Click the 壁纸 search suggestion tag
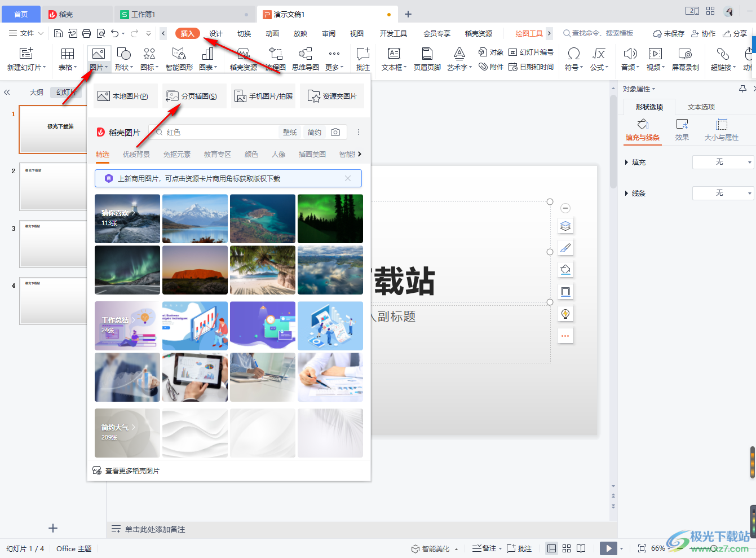 [x=290, y=132]
